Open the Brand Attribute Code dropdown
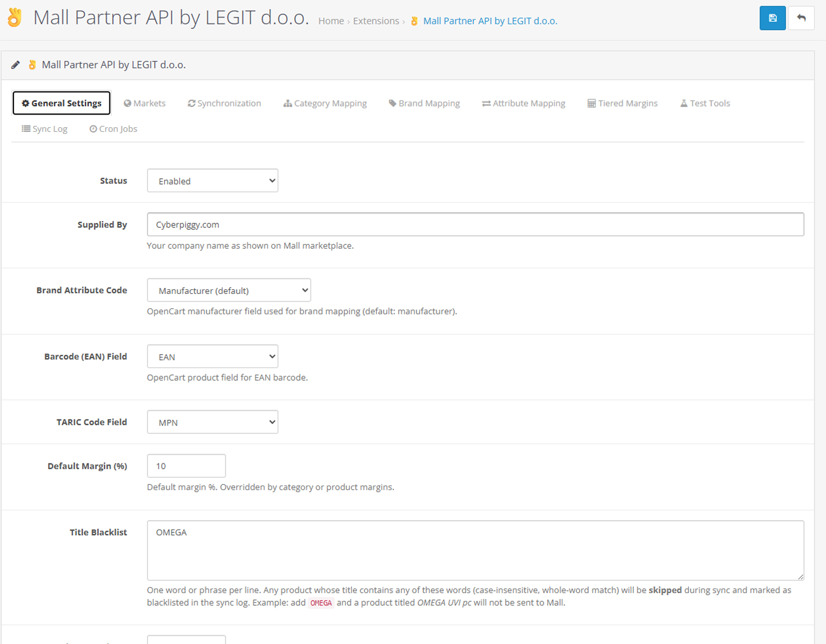This screenshot has width=826, height=644. (229, 290)
